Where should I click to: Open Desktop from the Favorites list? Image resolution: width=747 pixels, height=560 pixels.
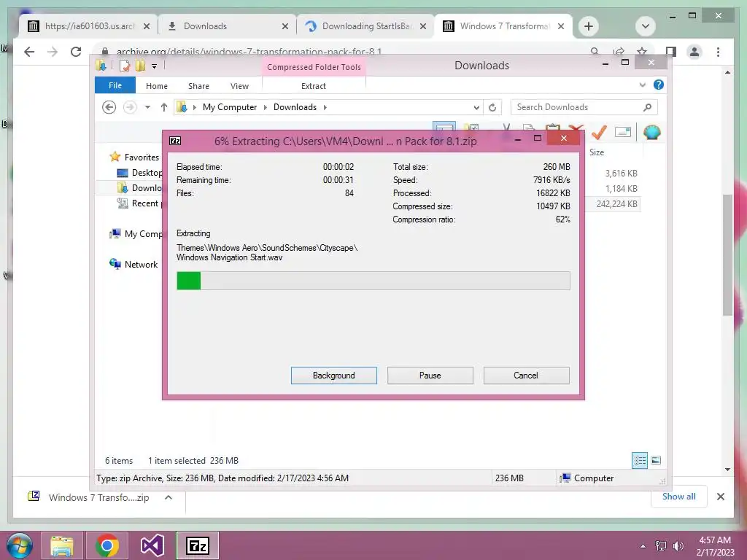[x=147, y=172]
